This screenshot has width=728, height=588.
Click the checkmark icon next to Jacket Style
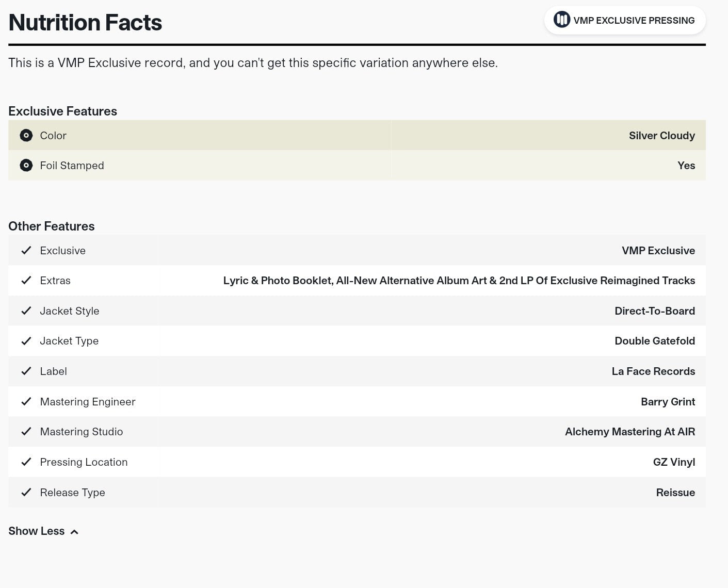26,311
